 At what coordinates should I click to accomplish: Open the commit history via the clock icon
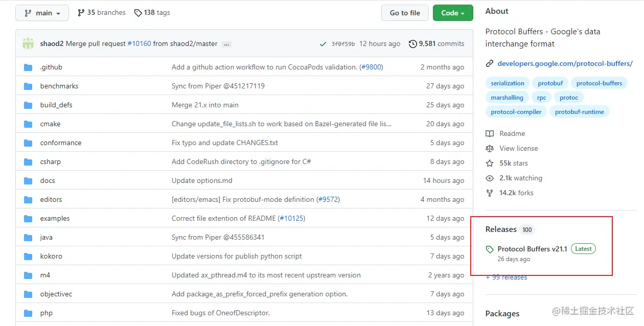click(x=412, y=43)
